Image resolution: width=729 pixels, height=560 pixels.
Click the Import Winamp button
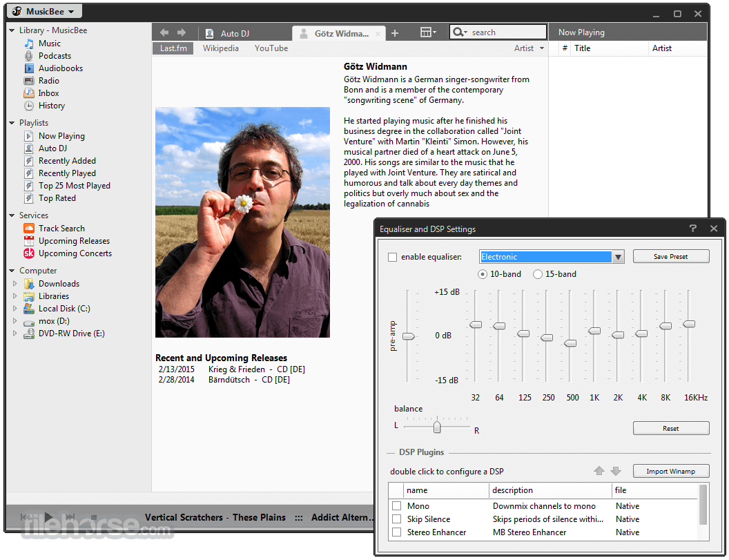[671, 471]
